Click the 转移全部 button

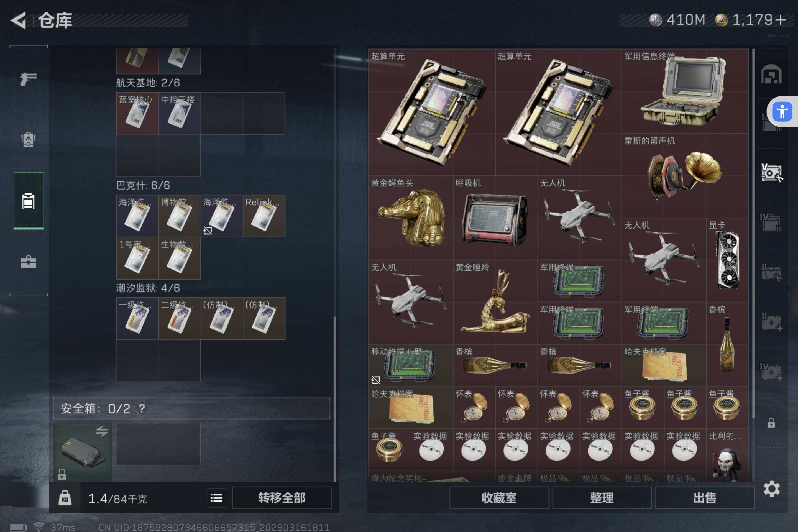[x=282, y=498]
